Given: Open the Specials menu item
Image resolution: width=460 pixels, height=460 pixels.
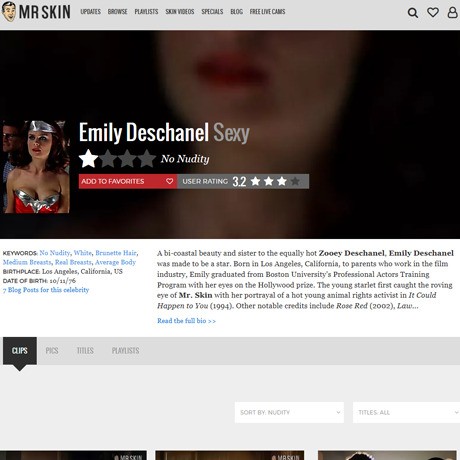Looking at the screenshot, I should [212, 12].
